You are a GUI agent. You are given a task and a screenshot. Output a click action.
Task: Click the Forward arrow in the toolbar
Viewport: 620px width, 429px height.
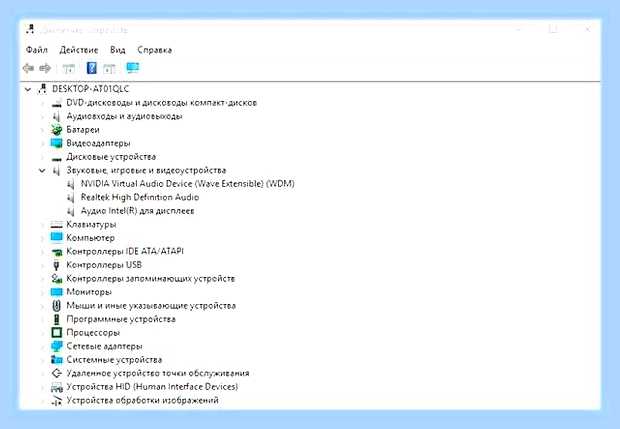click(x=45, y=68)
